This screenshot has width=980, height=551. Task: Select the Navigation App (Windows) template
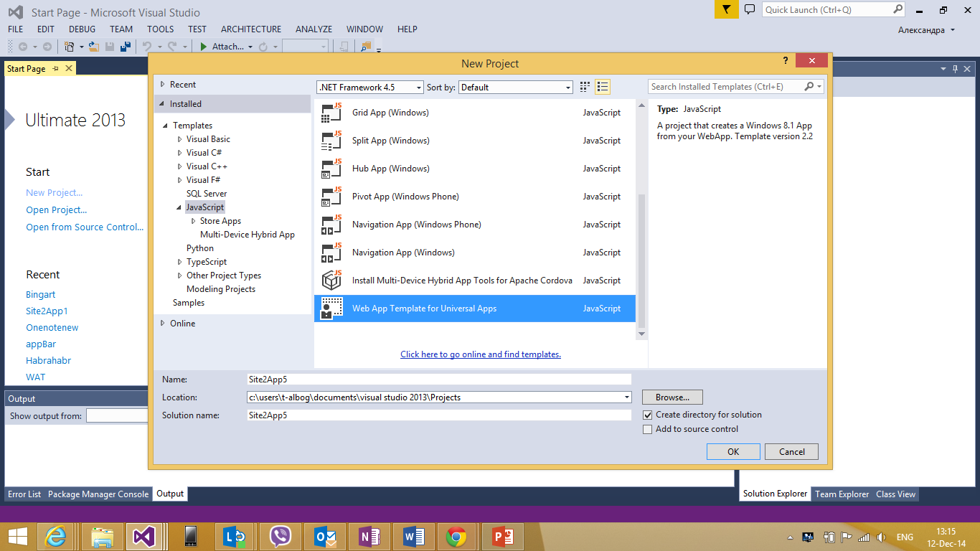pyautogui.click(x=475, y=253)
